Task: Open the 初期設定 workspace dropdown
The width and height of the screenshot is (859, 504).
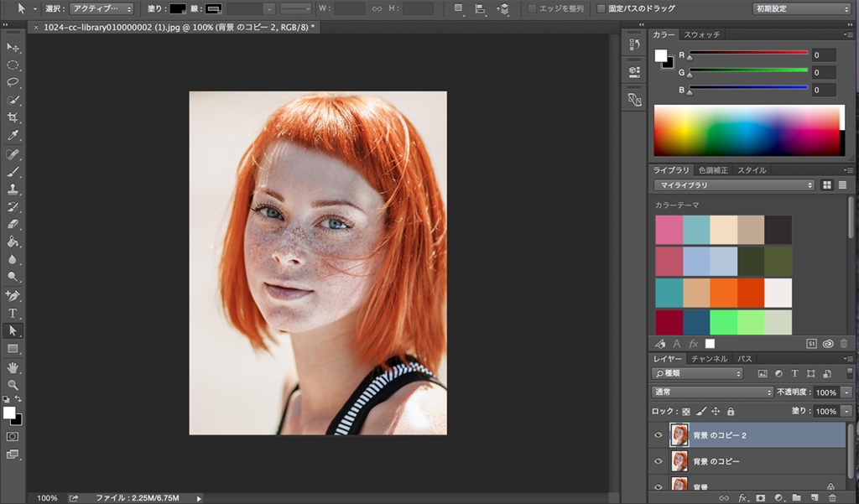Action: (x=800, y=8)
